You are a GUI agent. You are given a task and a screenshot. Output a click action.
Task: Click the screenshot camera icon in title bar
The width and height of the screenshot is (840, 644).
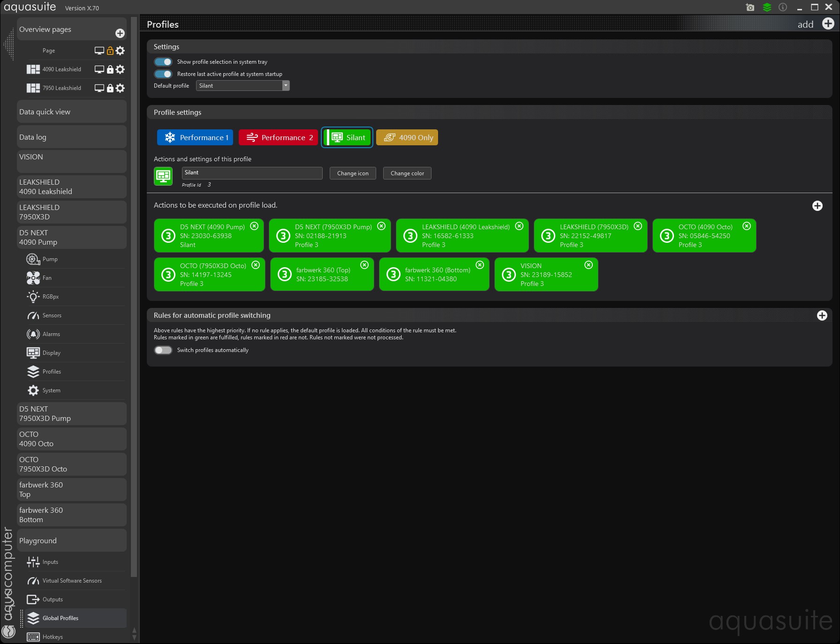750,7
